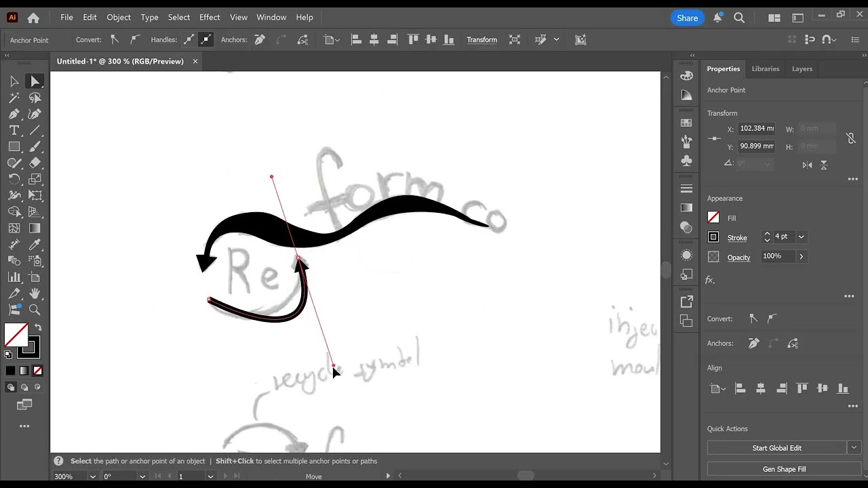Click the Gen Shape Fill button
Image resolution: width=868 pixels, height=488 pixels.
coord(784,469)
